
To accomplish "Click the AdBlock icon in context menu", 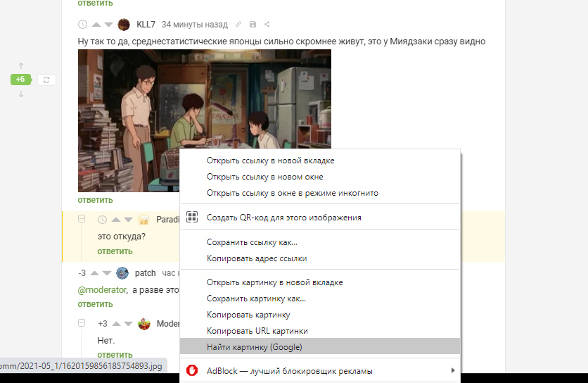I will [192, 370].
